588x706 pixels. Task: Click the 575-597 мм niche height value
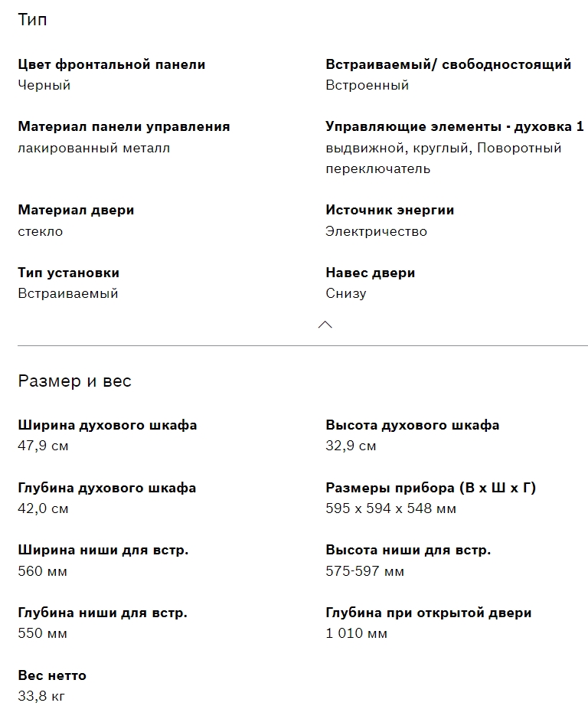pyautogui.click(x=364, y=571)
